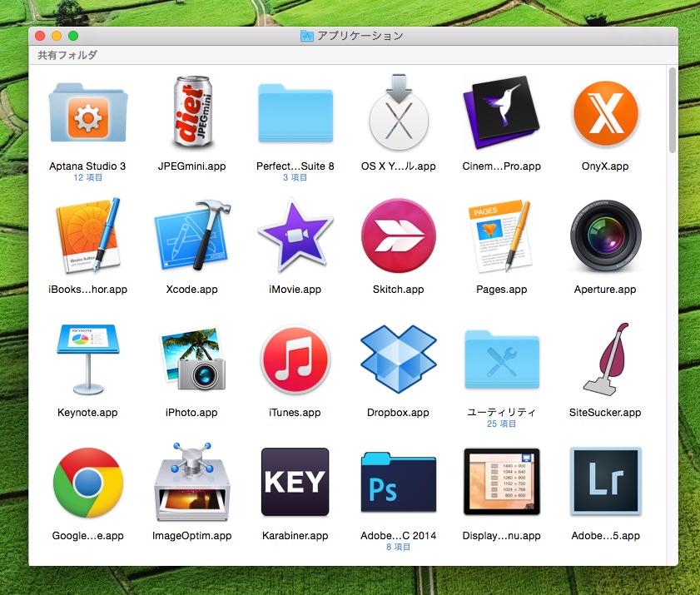Click the 'iTunes.app' file name
700x595 pixels.
coord(295,413)
